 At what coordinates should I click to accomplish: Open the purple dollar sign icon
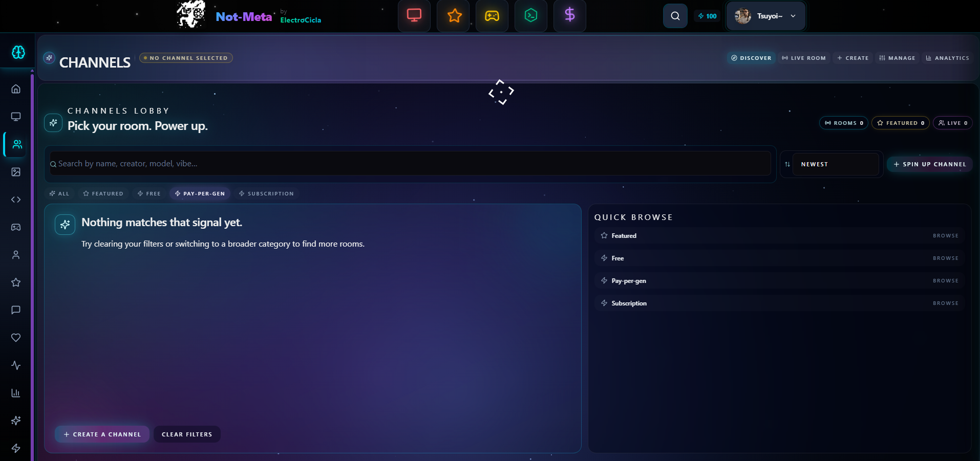coord(570,16)
